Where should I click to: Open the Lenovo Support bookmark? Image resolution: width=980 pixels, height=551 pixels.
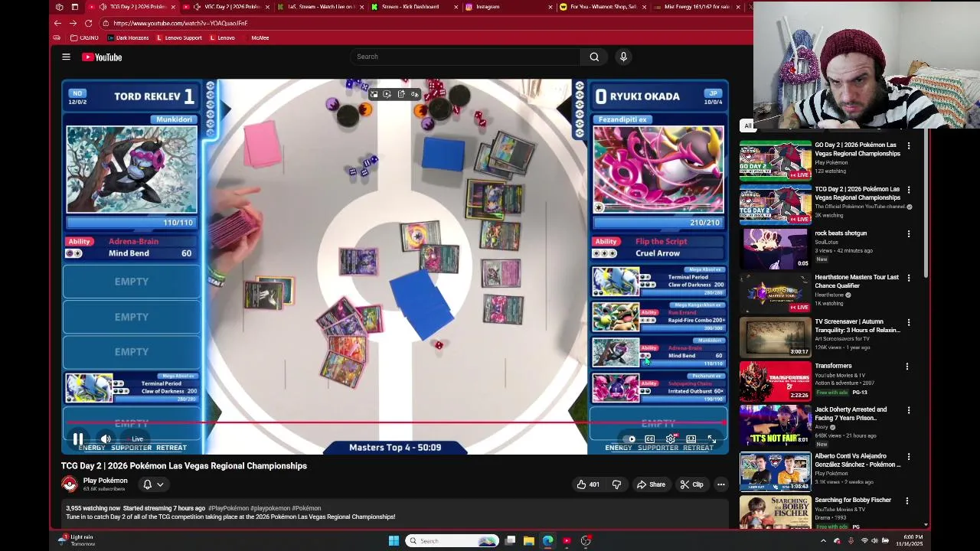179,37
